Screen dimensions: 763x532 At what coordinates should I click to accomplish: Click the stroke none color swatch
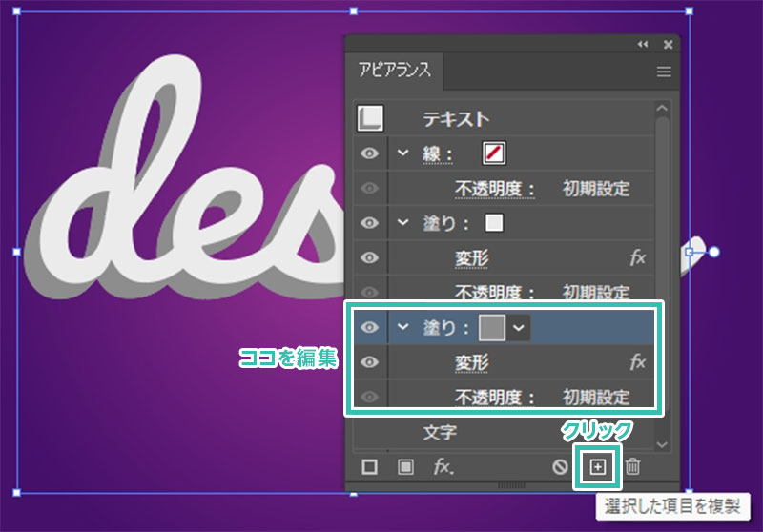(x=494, y=153)
